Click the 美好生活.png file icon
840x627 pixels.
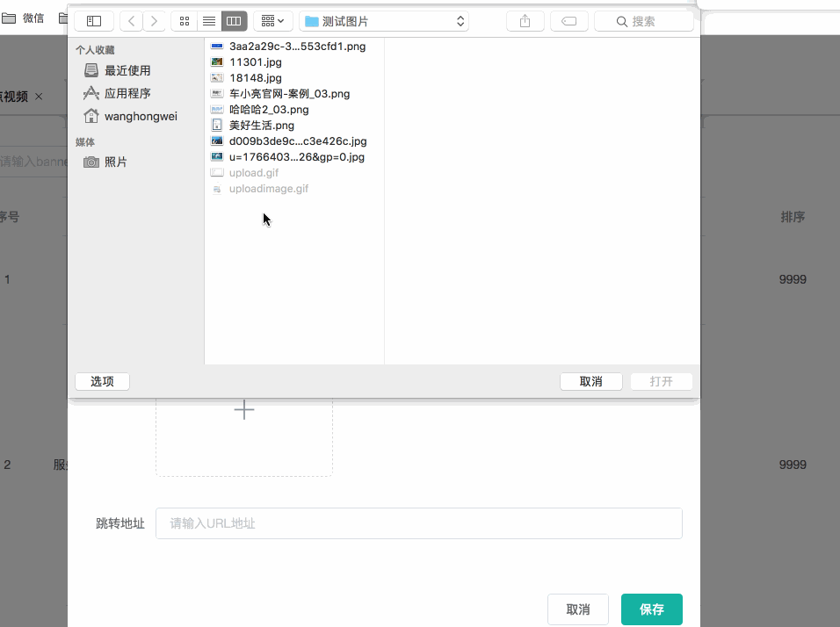click(x=217, y=126)
